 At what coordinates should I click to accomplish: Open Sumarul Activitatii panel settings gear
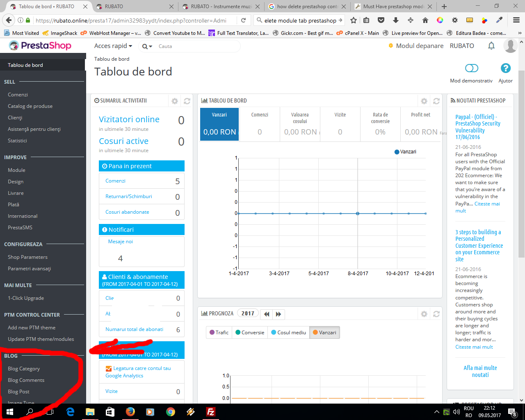pos(175,101)
